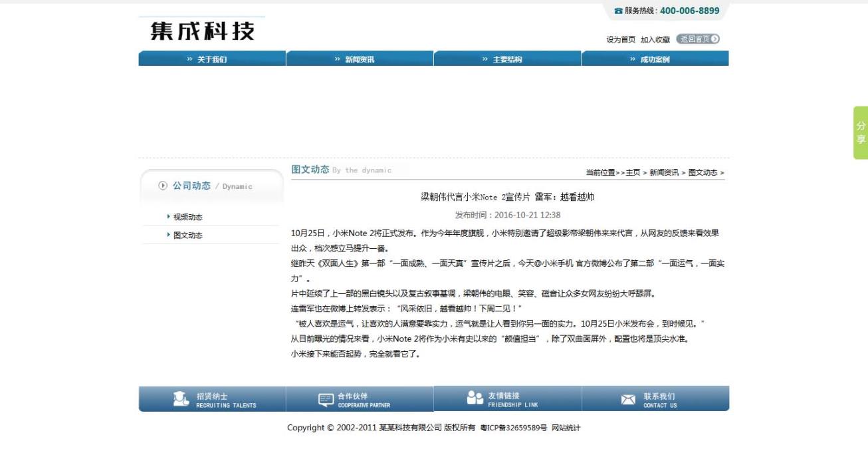The width and height of the screenshot is (868, 463).
Task: Select 视频动态 in the left sidebar
Action: tap(188, 217)
